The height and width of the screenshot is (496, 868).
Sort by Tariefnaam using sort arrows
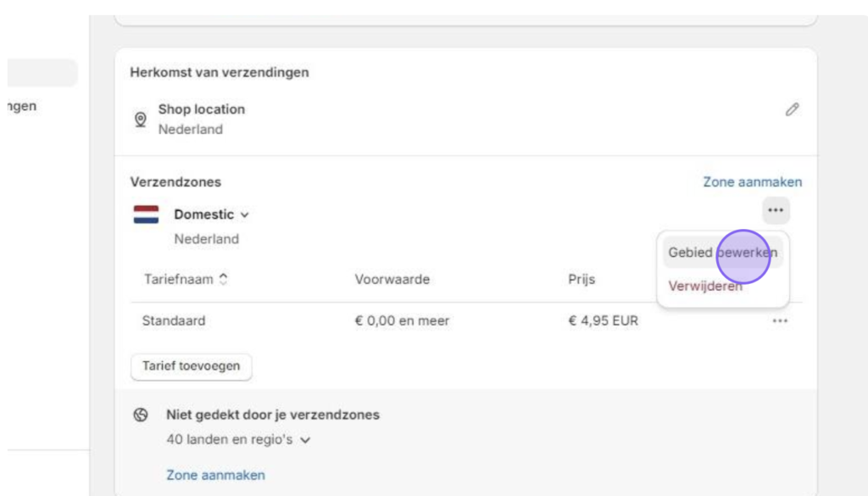(x=223, y=279)
